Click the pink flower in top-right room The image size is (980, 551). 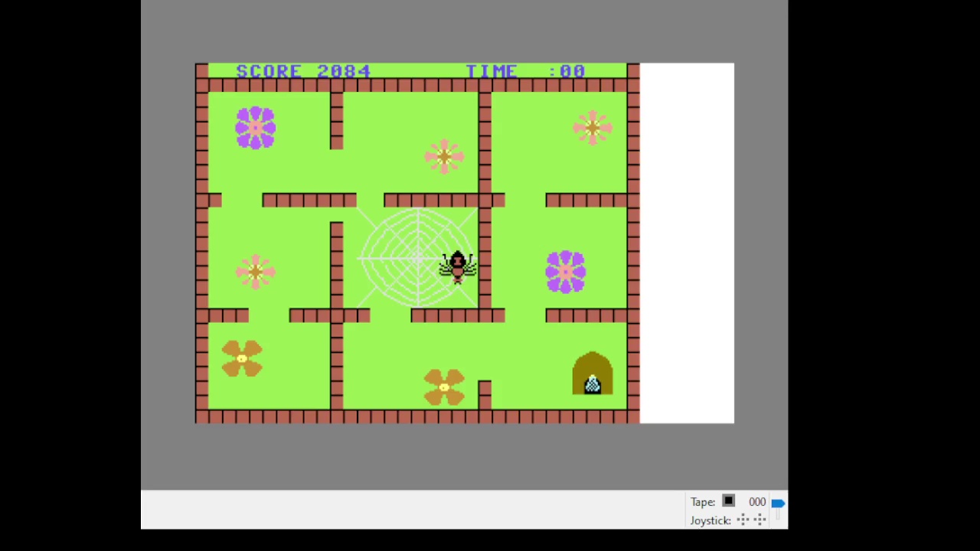593,128
